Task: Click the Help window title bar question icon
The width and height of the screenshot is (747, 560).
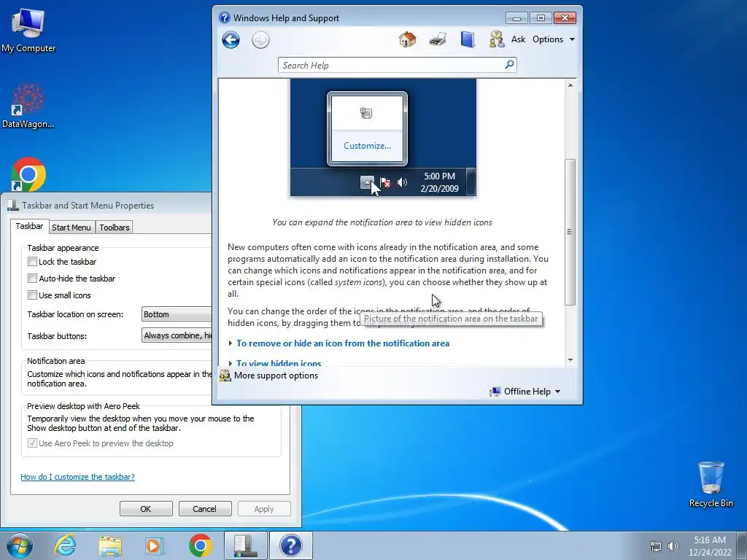Action: [x=225, y=18]
